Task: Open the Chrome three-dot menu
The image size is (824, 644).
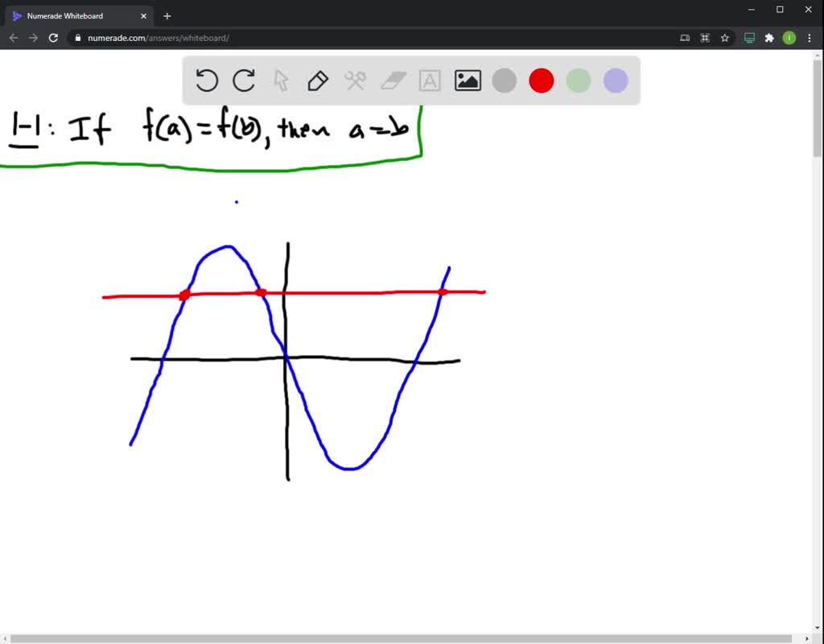Action: click(810, 37)
